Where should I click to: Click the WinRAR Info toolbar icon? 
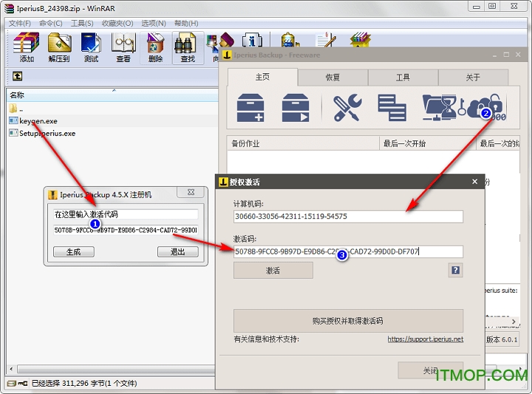252,40
